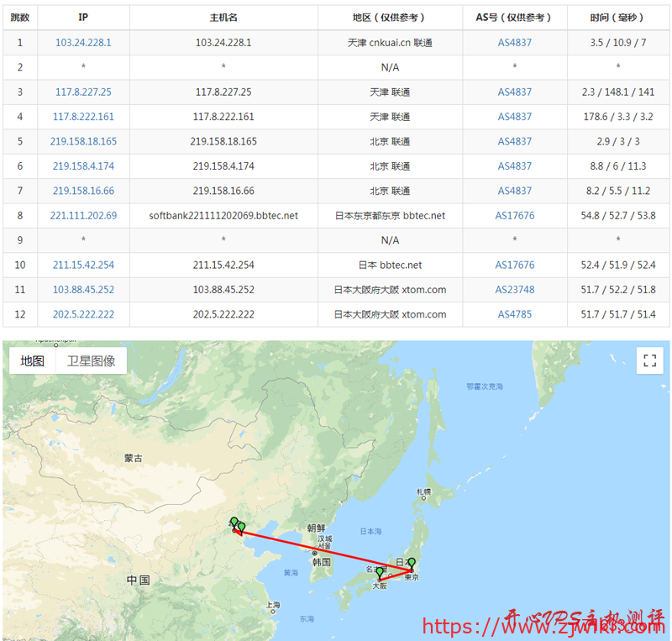The image size is (672, 641).
Task: Select the 地图 map view tab
Action: pos(33,361)
